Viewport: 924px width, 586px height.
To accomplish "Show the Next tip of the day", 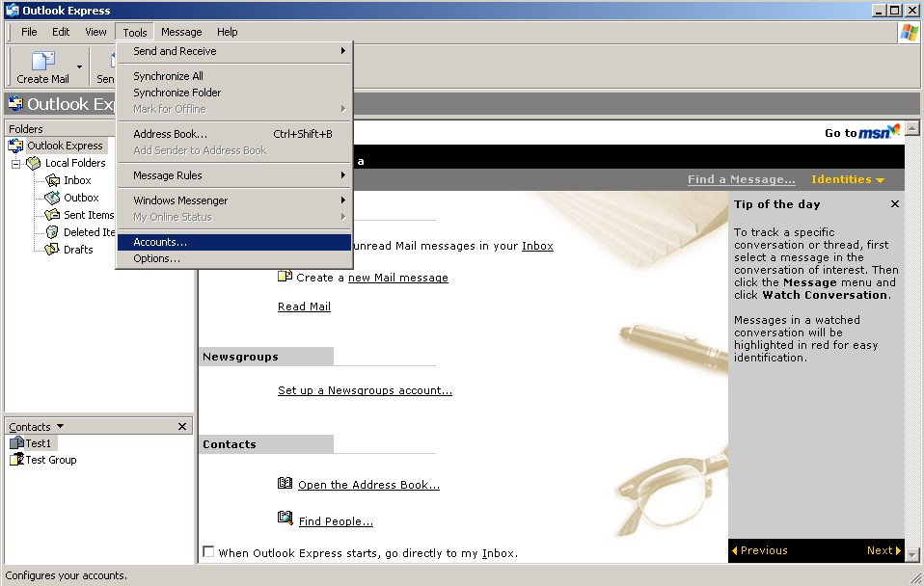I will point(883,550).
